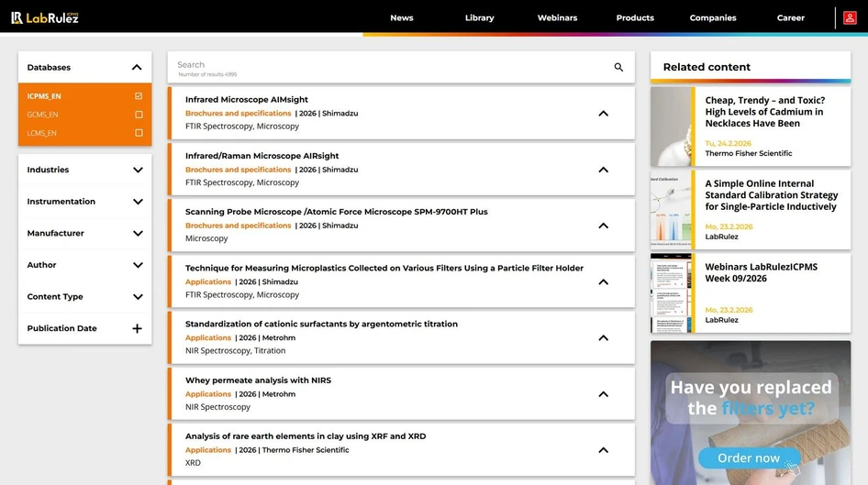Toggle chevron on Infrared/Raman AIRsight row
Screen dimensions: 868x485
pyautogui.click(x=604, y=170)
